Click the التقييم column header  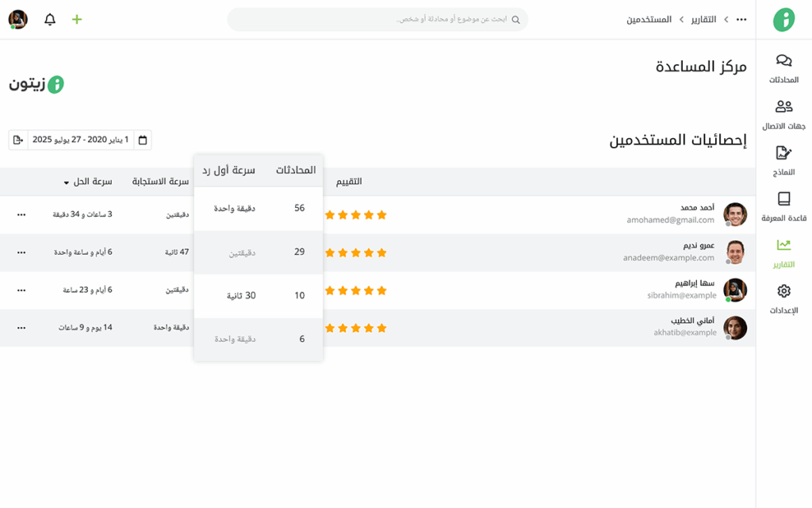(349, 182)
